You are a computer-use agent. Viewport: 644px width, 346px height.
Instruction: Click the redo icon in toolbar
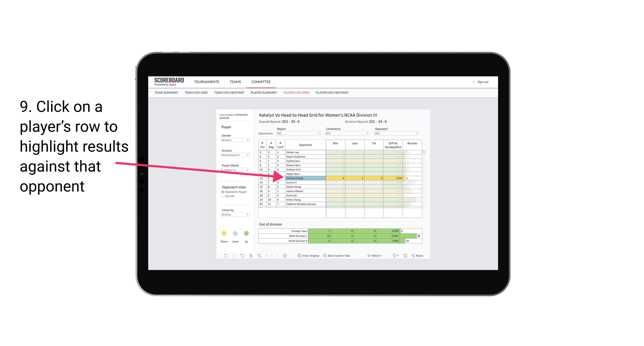pos(233,256)
